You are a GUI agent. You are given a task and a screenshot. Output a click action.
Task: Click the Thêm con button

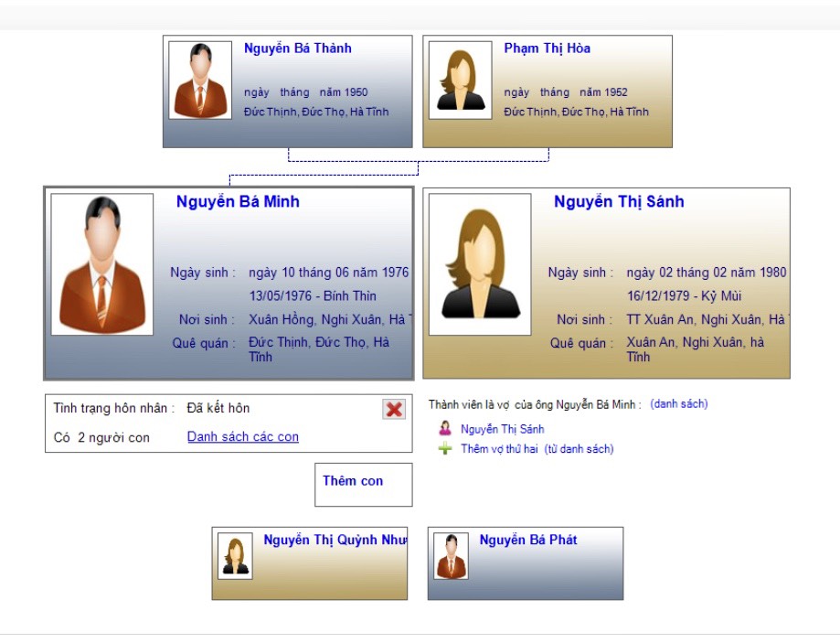pyautogui.click(x=363, y=484)
